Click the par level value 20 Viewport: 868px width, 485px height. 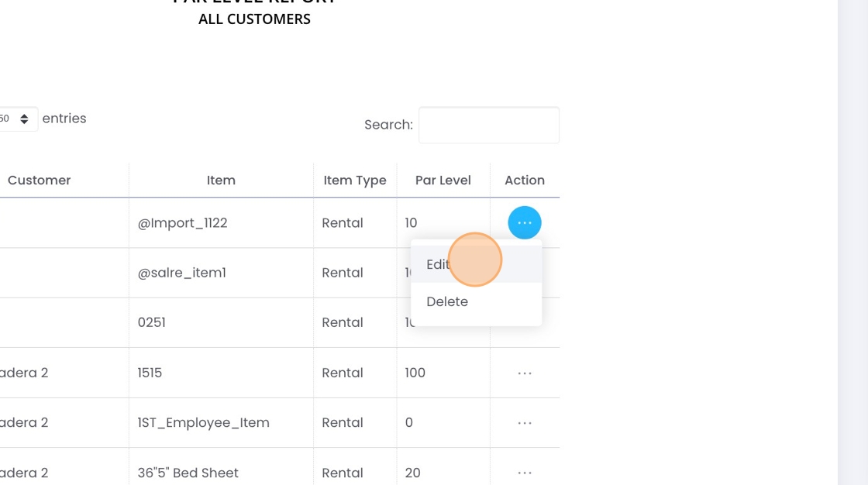tap(412, 473)
